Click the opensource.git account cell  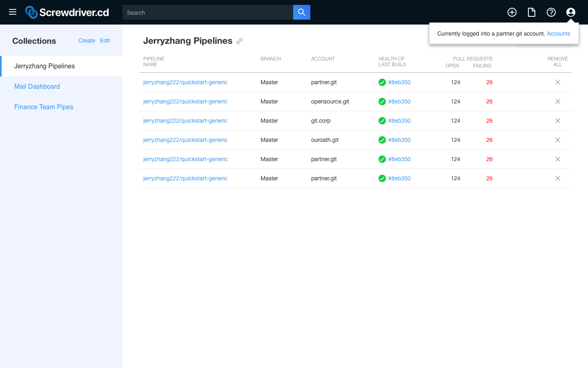330,101
